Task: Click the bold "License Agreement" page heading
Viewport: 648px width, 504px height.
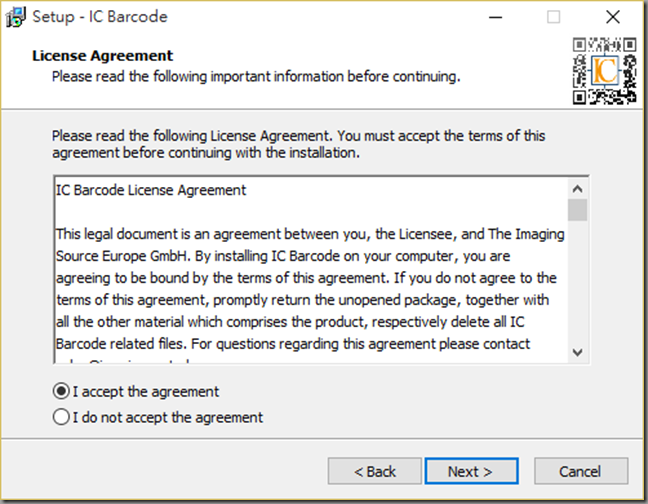Action: pos(103,56)
